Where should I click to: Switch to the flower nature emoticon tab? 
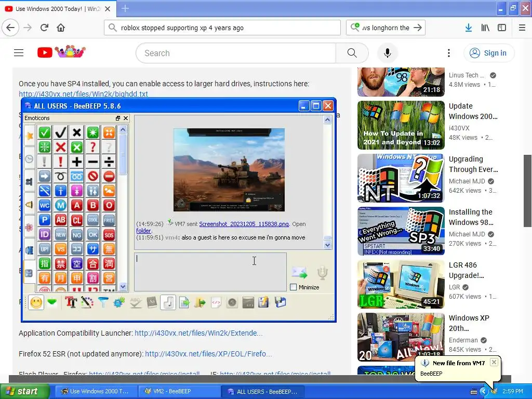[30, 227]
